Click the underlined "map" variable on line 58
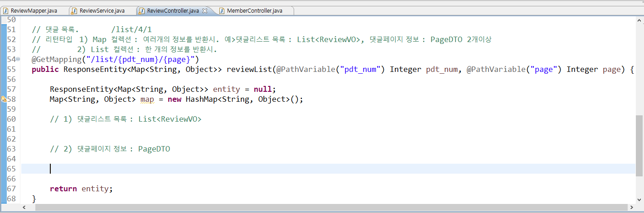 [147, 99]
